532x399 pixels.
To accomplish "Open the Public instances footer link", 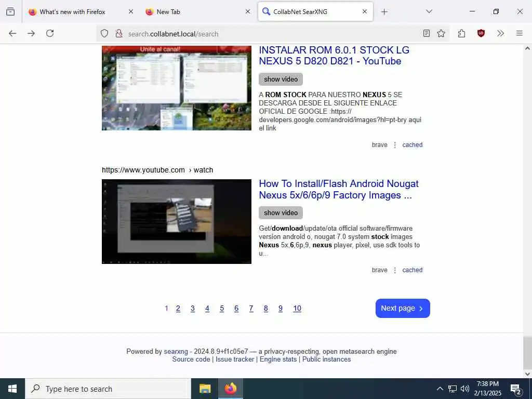I will pos(326,360).
